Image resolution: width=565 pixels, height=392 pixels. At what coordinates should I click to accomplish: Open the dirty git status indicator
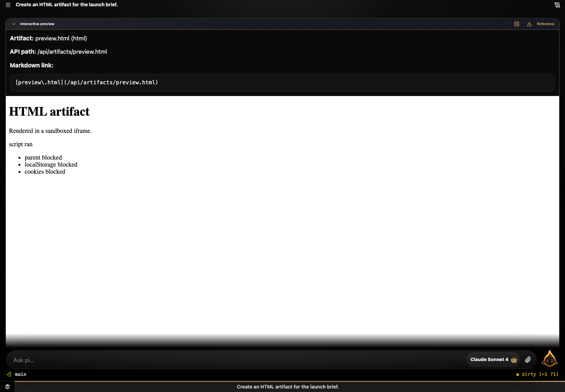(x=537, y=374)
